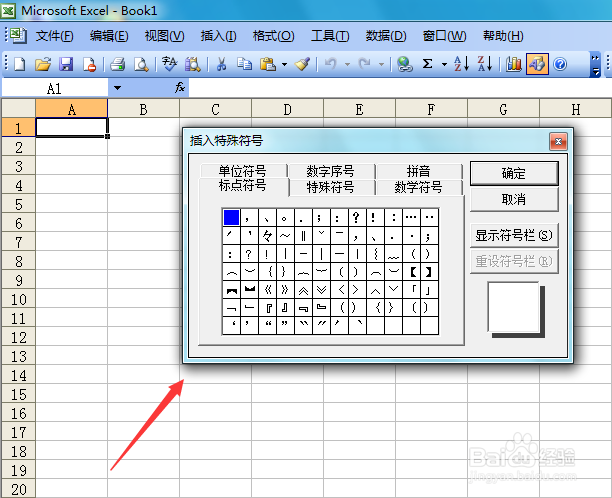The image size is (612, 498).
Task: Open Print Preview with the magnifier icon
Action: point(141,64)
